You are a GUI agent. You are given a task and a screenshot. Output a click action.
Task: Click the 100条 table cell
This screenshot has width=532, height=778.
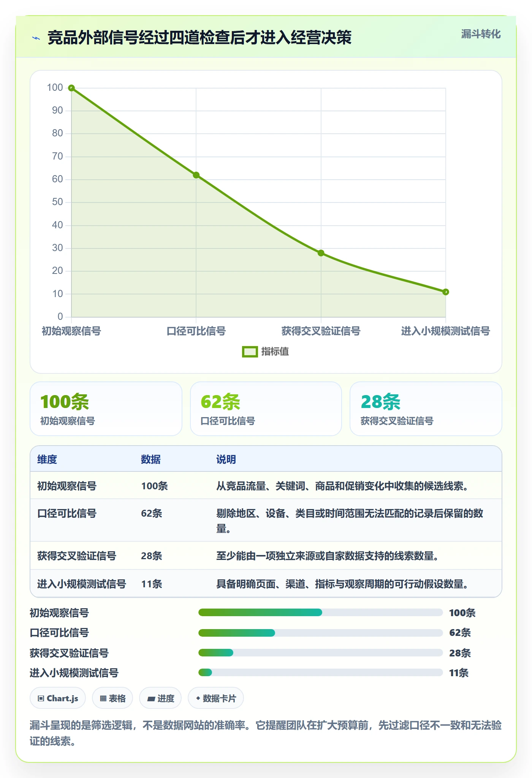coord(155,486)
